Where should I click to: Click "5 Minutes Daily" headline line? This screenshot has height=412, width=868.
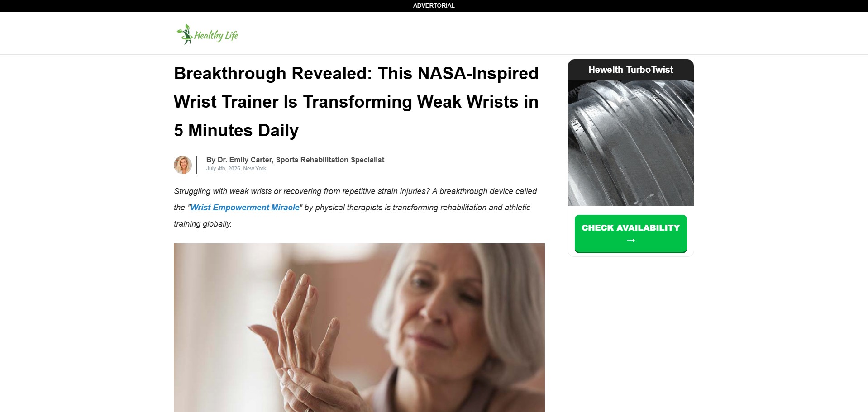236,130
